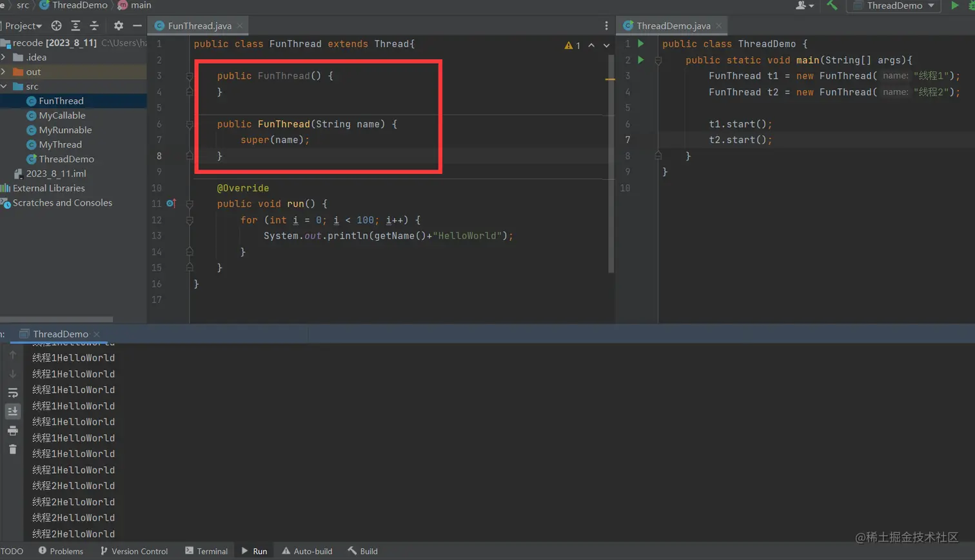The width and height of the screenshot is (975, 560).
Task: Go to next highlighted error arrow
Action: pos(606,45)
